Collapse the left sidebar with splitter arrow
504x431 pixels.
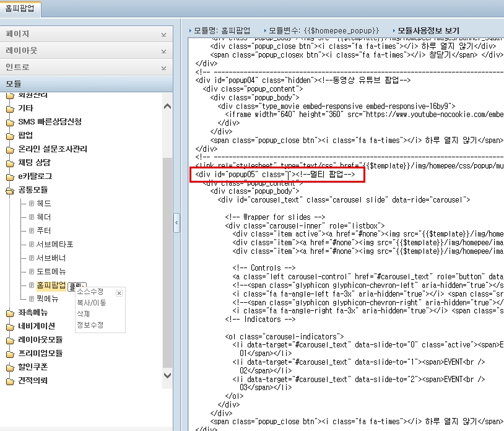(176, 222)
